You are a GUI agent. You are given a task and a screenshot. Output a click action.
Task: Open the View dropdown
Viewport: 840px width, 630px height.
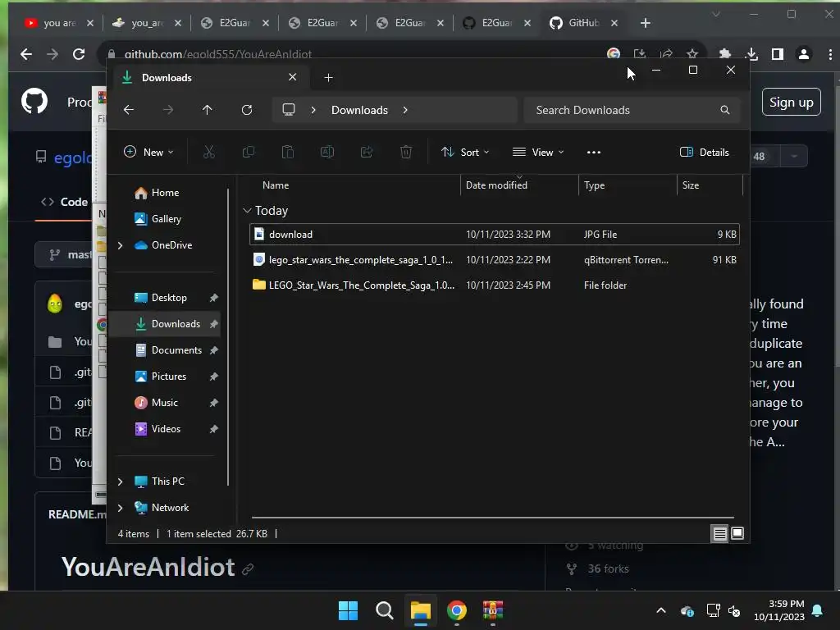(538, 152)
